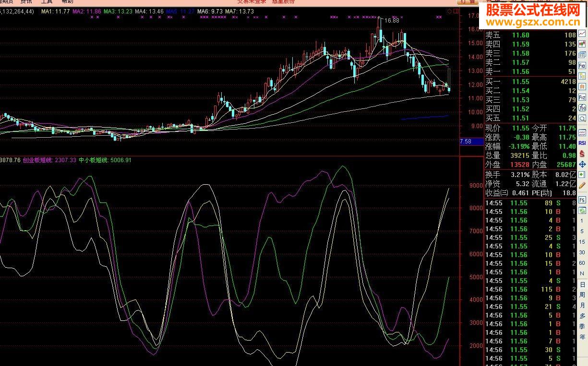Click the 现价 11.55 value
This screenshot has width=588, height=366.
click(520, 128)
